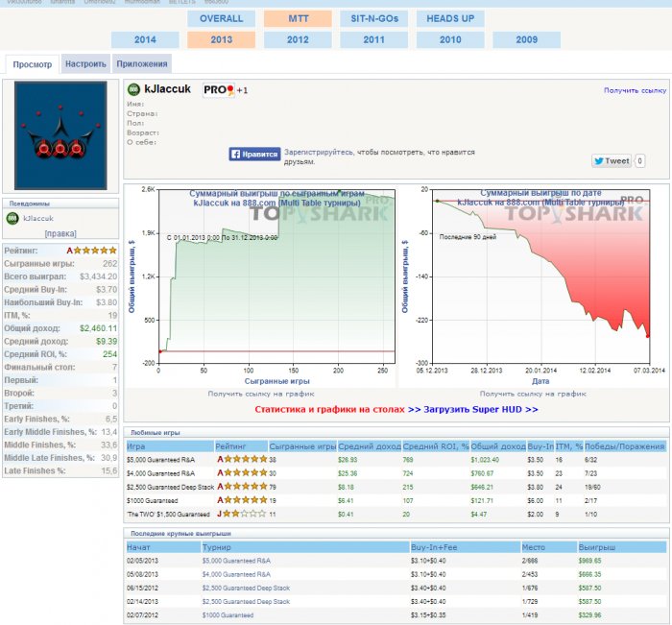Open the Приложения tab
The image size is (672, 625).
[142, 64]
